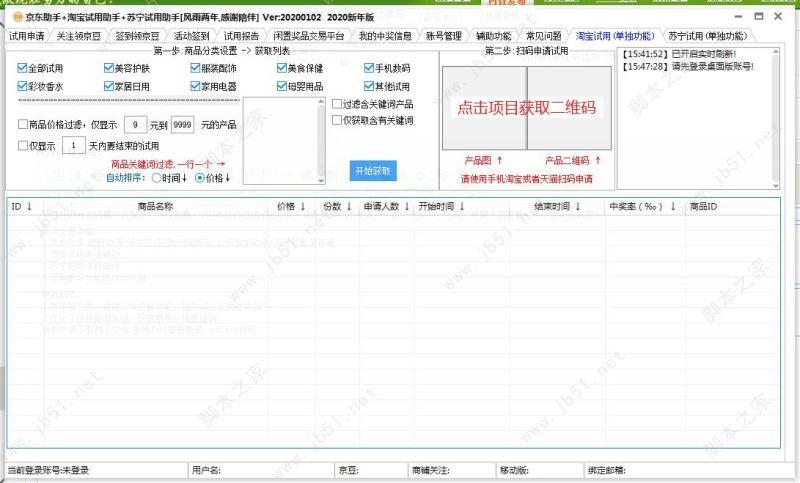Uncheck 手机数码 category
The image size is (800, 483).
tap(369, 68)
